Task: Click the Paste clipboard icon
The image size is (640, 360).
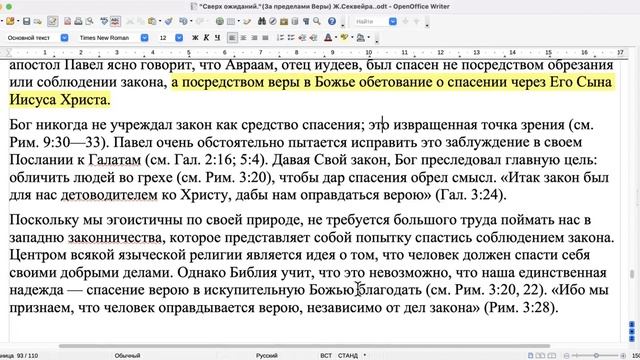Action: tap(152, 21)
